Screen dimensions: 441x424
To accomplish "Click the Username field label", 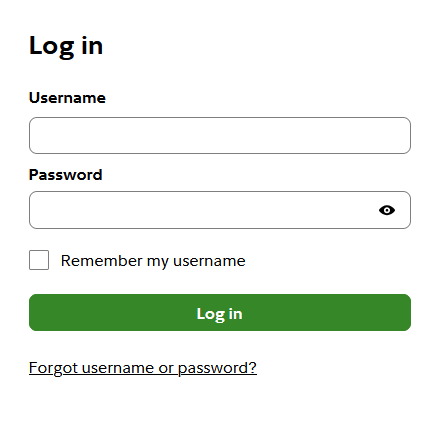I will 67,98.
